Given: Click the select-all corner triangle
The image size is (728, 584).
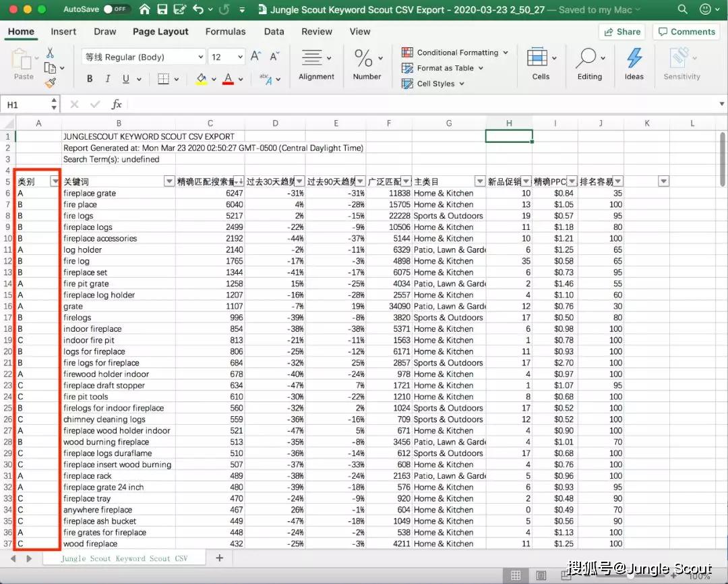Looking at the screenshot, I should pyautogui.click(x=8, y=123).
